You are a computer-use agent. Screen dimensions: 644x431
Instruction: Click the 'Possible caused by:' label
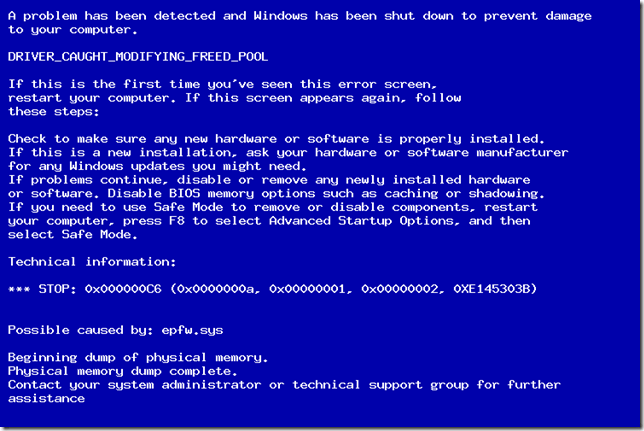tap(80, 330)
